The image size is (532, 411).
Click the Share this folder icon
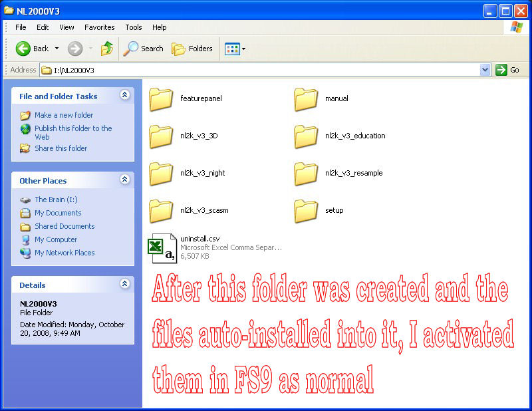pyautogui.click(x=25, y=148)
